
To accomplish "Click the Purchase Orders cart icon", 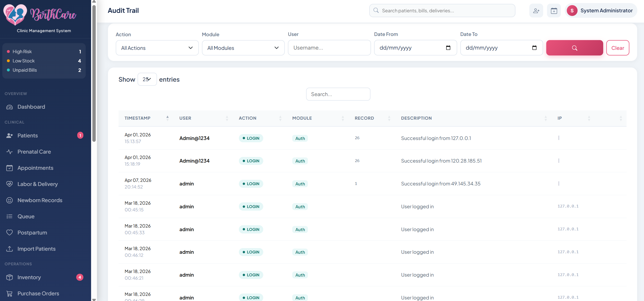I will pos(9,294).
